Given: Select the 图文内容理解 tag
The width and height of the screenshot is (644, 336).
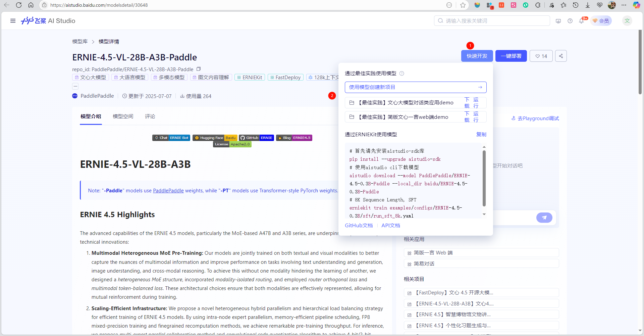Looking at the screenshot, I should [x=211, y=78].
